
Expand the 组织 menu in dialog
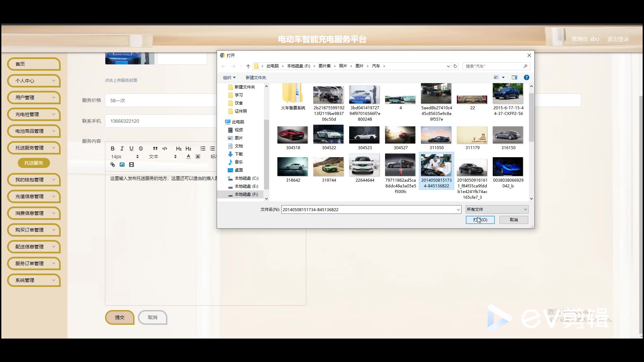point(229,77)
